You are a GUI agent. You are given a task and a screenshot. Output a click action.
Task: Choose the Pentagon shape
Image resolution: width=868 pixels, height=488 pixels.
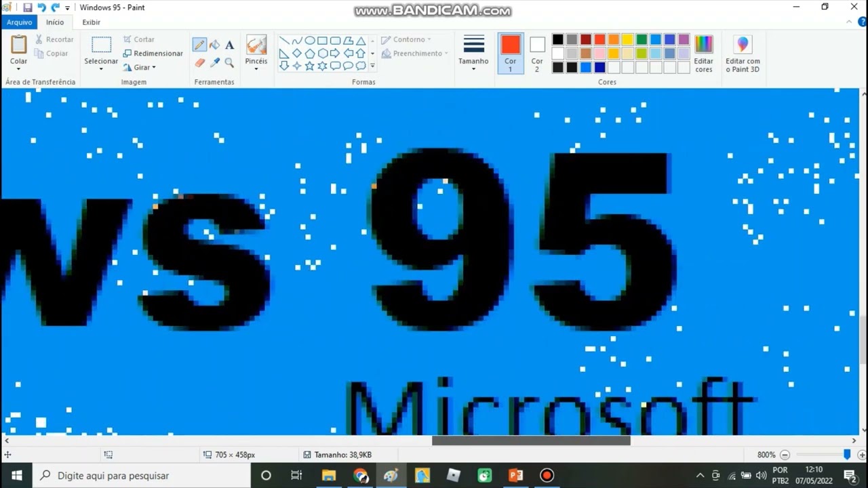point(310,54)
